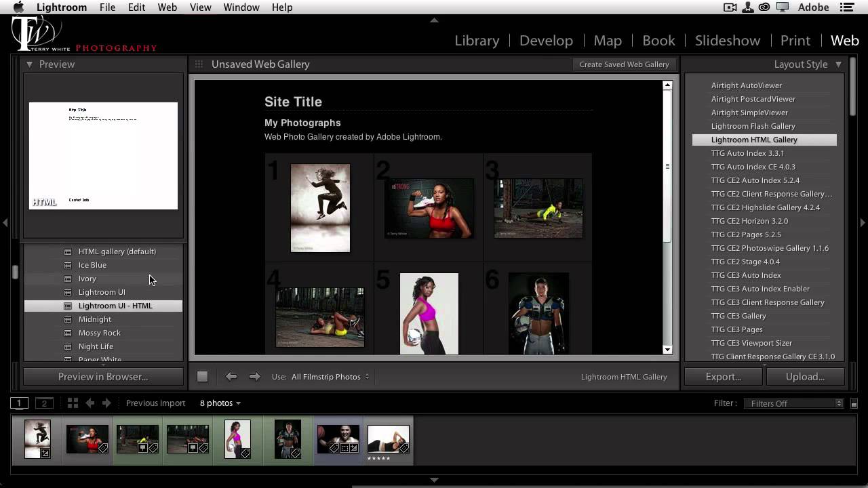The image size is (868, 488).
Task: Show grid view from filmstrip toolbar
Action: click(73, 403)
